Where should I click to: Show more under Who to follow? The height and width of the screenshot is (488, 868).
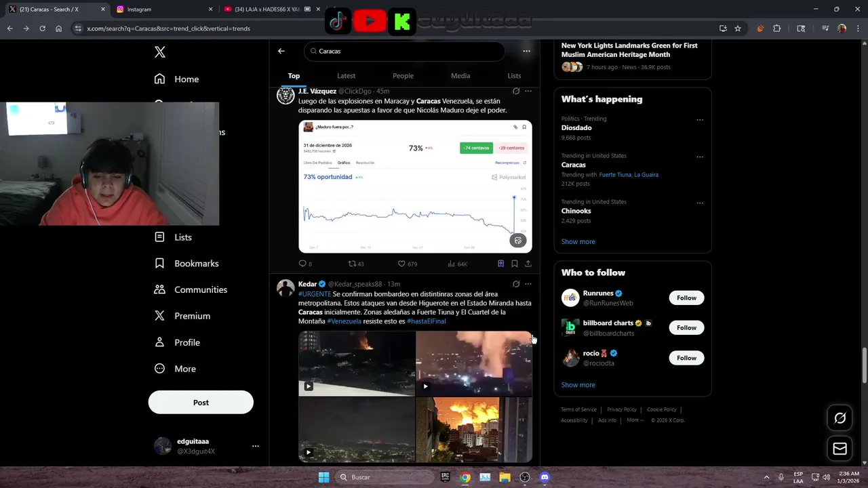pos(578,385)
